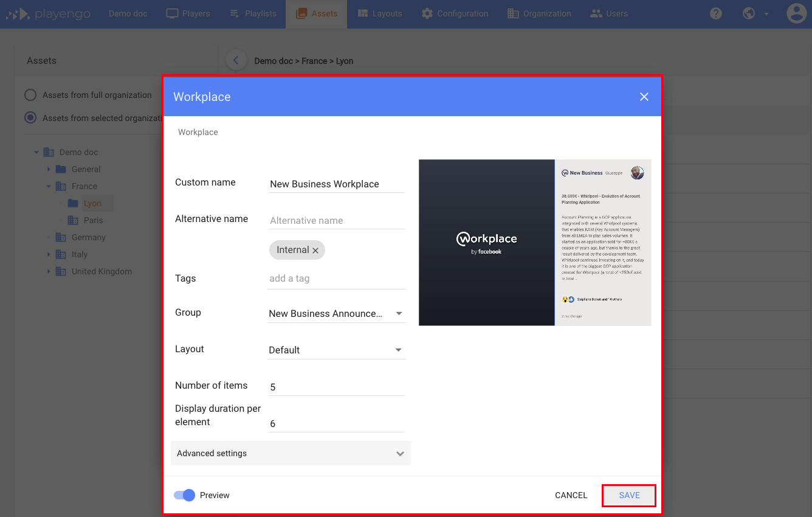Edit the Number of items field
This screenshot has height=517, width=812.
pyautogui.click(x=337, y=387)
